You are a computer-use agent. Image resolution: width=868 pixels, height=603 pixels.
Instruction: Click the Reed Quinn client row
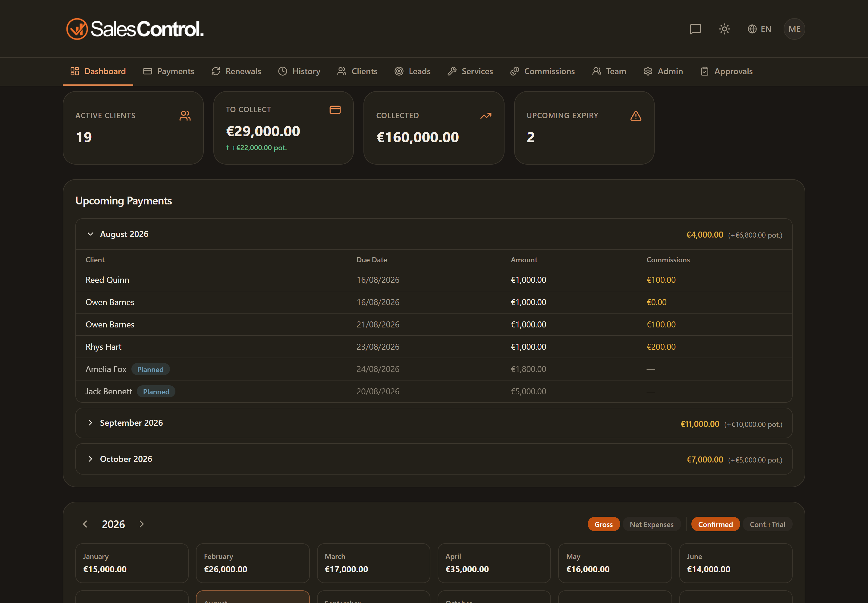[434, 280]
